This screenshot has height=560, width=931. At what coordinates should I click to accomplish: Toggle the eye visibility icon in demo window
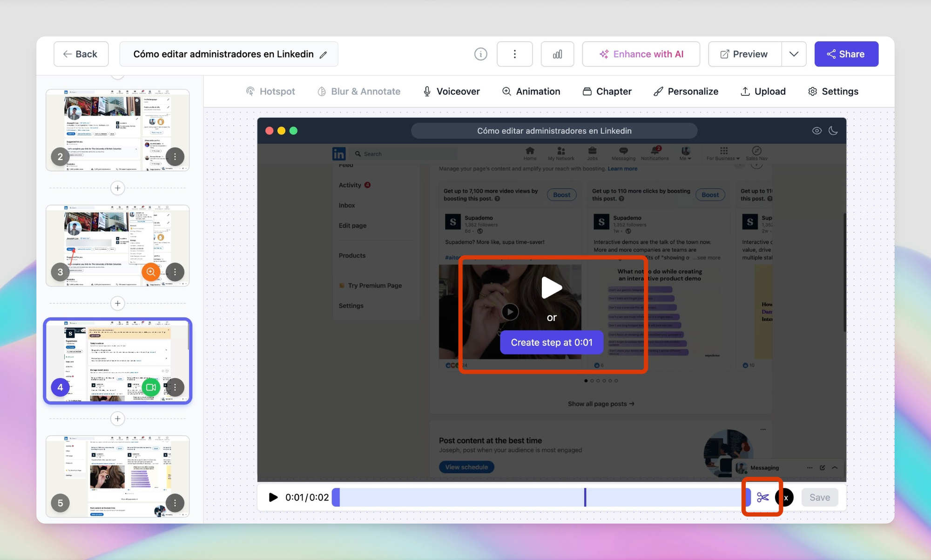tap(816, 131)
